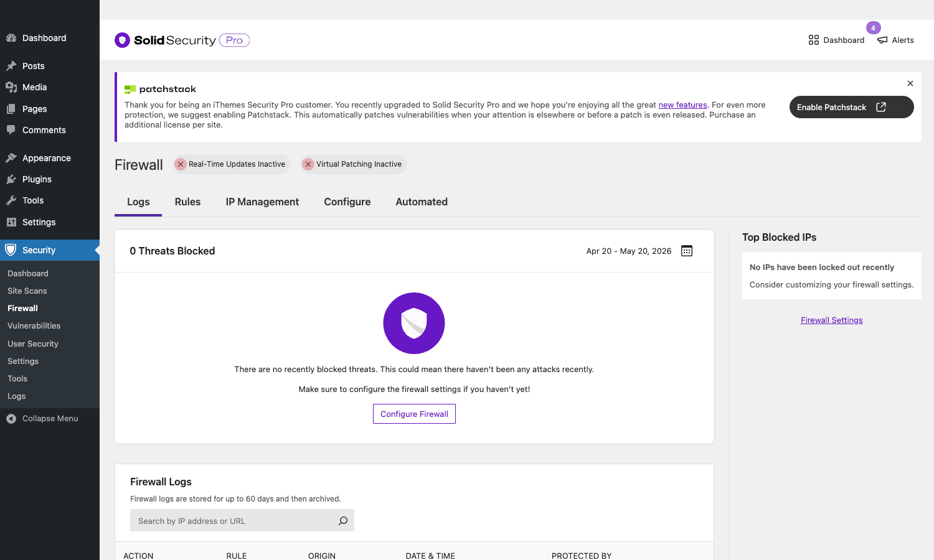Focus the Search by IP address field
934x560 pixels.
(242, 521)
